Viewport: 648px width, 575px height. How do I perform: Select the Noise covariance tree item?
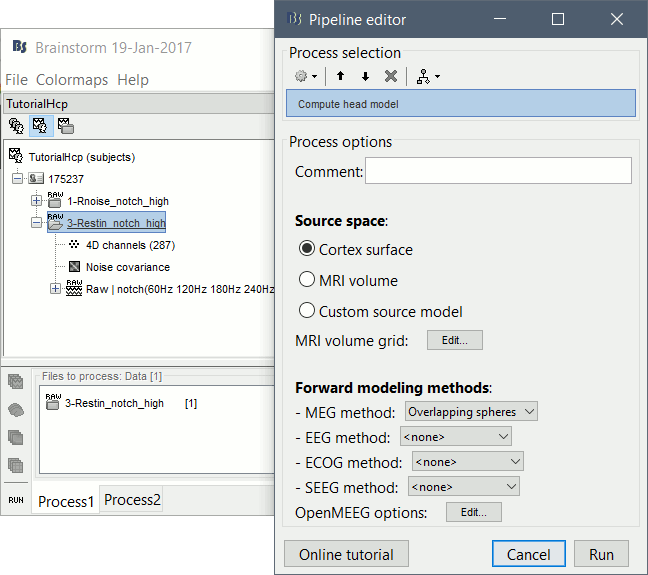coord(125,267)
